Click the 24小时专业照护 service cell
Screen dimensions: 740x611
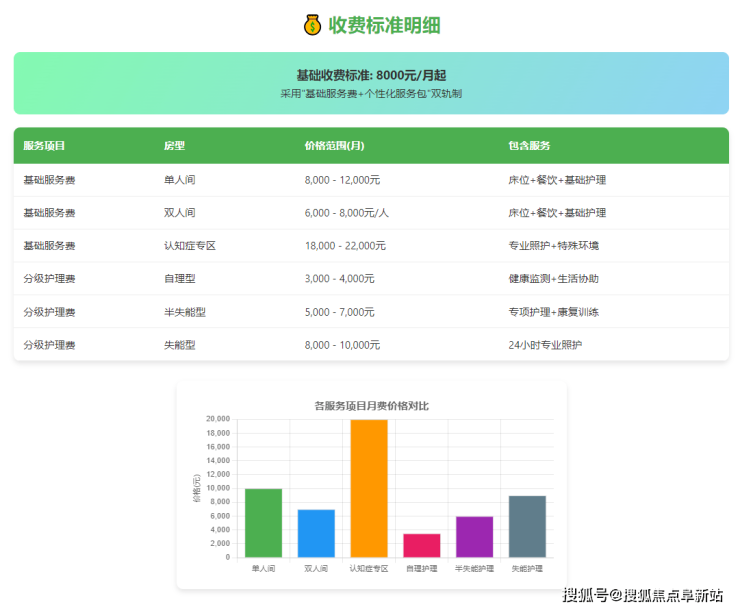[545, 345]
